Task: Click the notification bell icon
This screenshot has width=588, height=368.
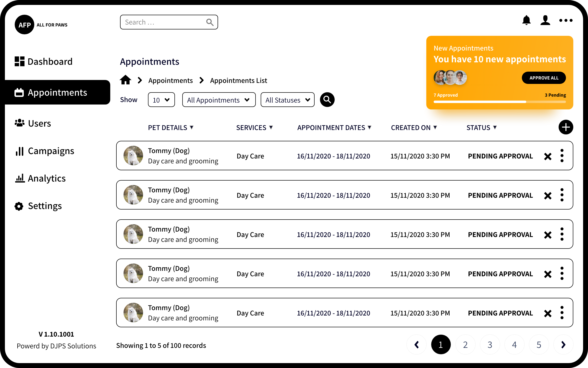Action: (x=526, y=20)
